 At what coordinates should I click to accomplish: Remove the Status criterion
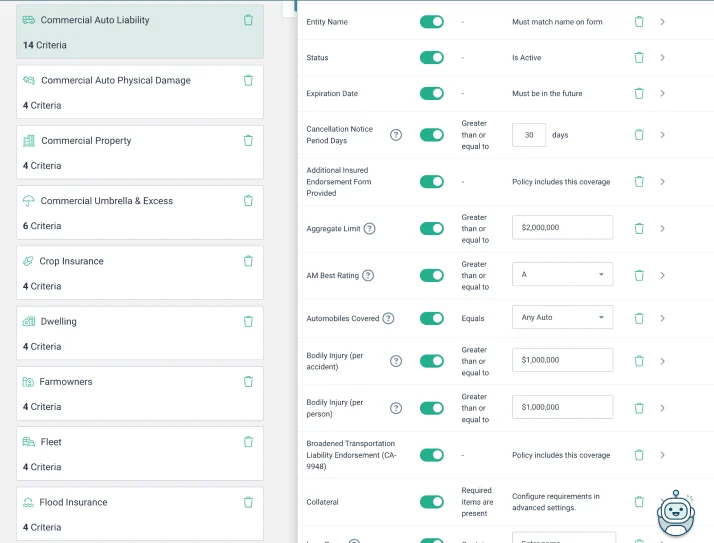click(x=639, y=57)
